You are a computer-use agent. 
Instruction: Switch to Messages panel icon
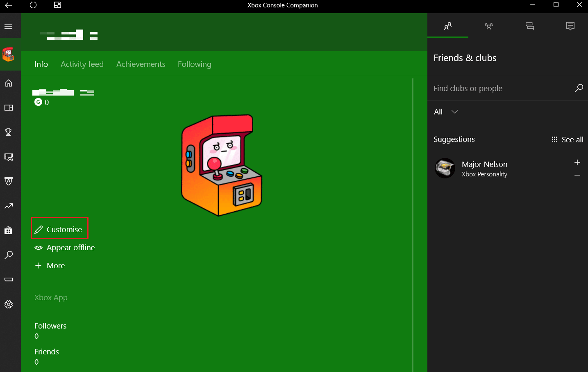pos(530,26)
